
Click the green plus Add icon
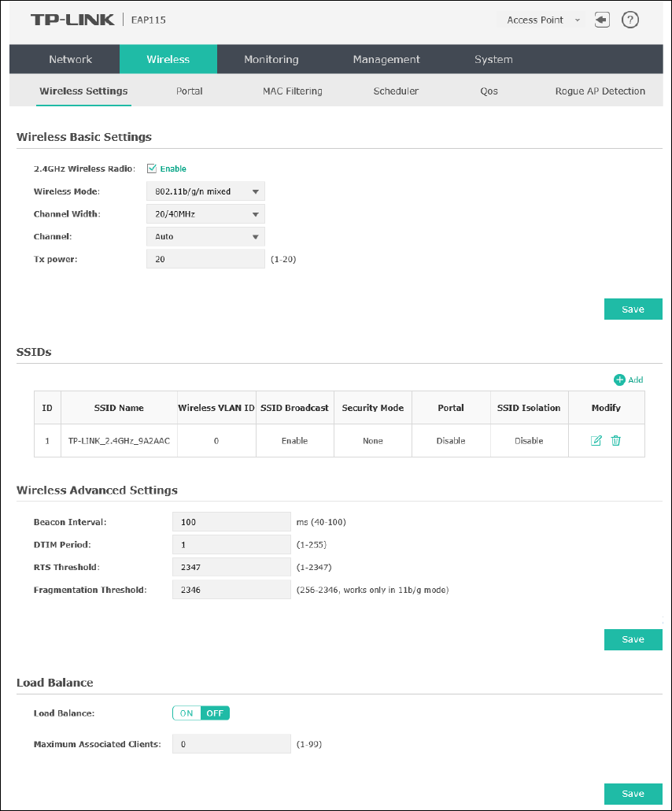pyautogui.click(x=619, y=380)
